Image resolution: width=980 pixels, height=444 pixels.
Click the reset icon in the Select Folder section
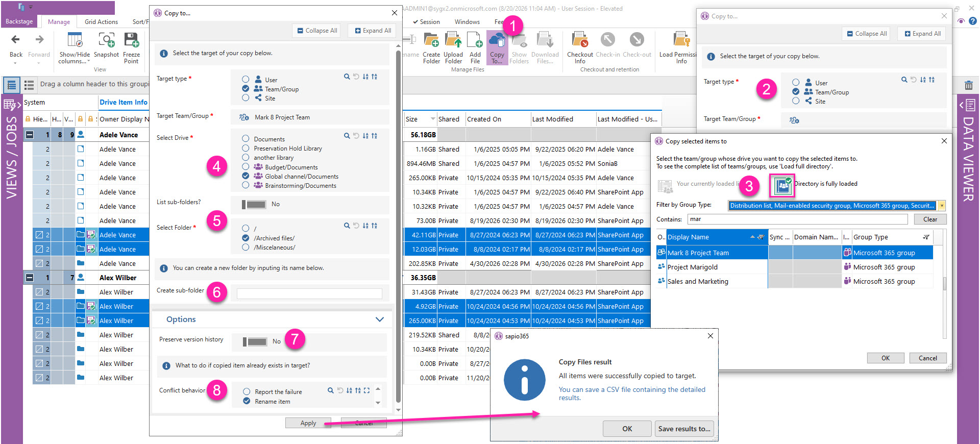pos(356,226)
